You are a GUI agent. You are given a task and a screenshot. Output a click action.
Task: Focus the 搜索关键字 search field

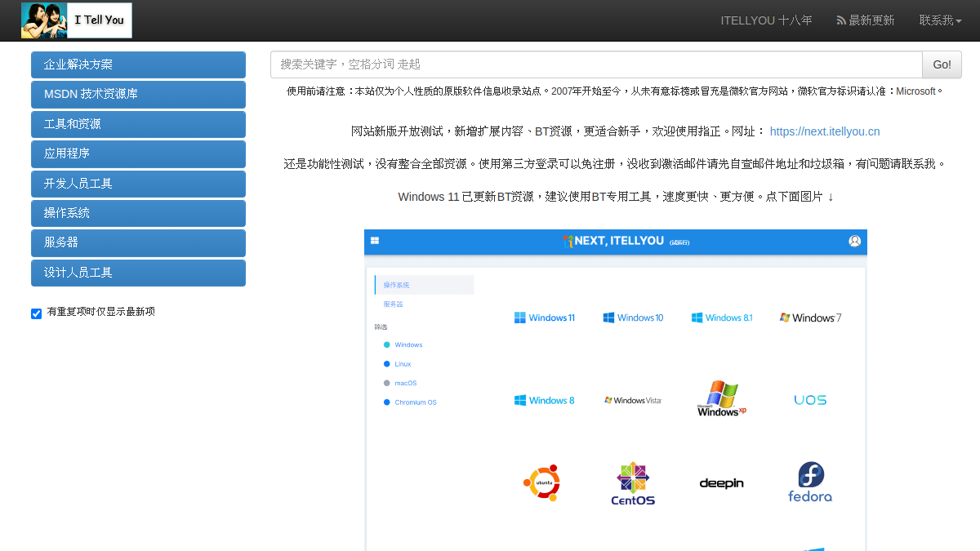[x=596, y=64]
